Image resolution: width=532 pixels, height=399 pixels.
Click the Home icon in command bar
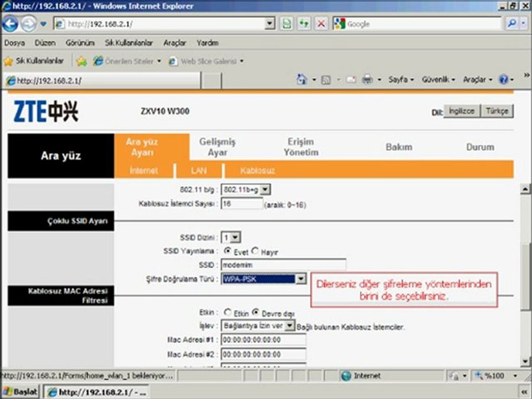click(x=301, y=79)
